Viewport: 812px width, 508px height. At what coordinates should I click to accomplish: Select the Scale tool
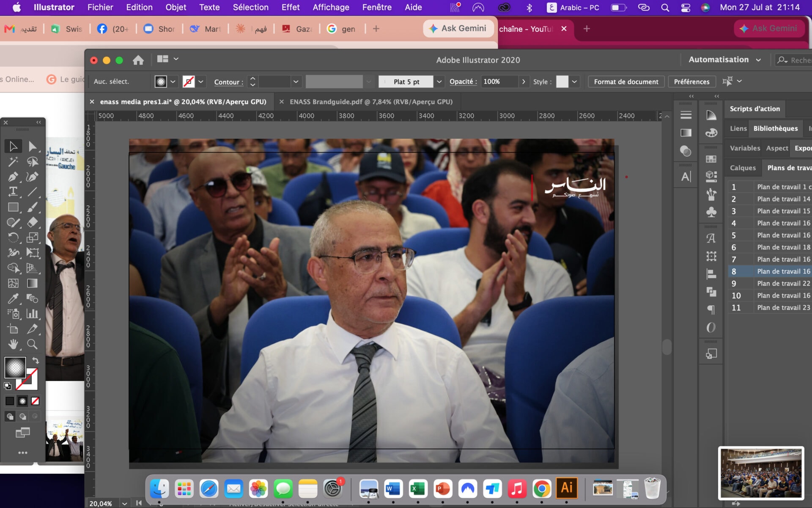(x=32, y=237)
